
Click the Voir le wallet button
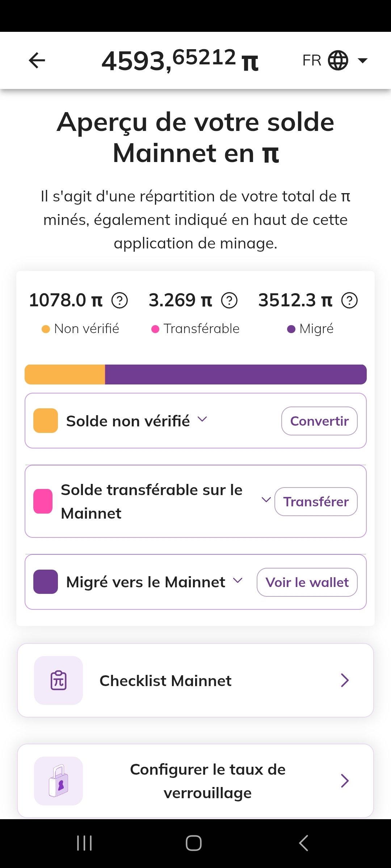(x=307, y=582)
